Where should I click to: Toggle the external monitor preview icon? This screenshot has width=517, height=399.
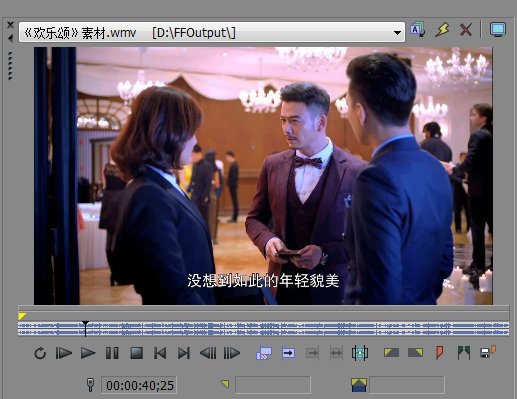(498, 30)
